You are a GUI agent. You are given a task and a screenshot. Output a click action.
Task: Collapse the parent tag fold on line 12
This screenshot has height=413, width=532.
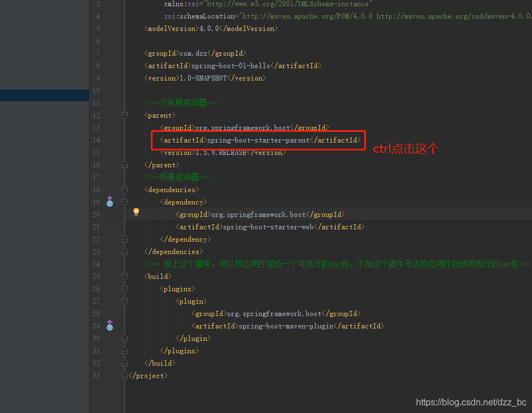124,115
